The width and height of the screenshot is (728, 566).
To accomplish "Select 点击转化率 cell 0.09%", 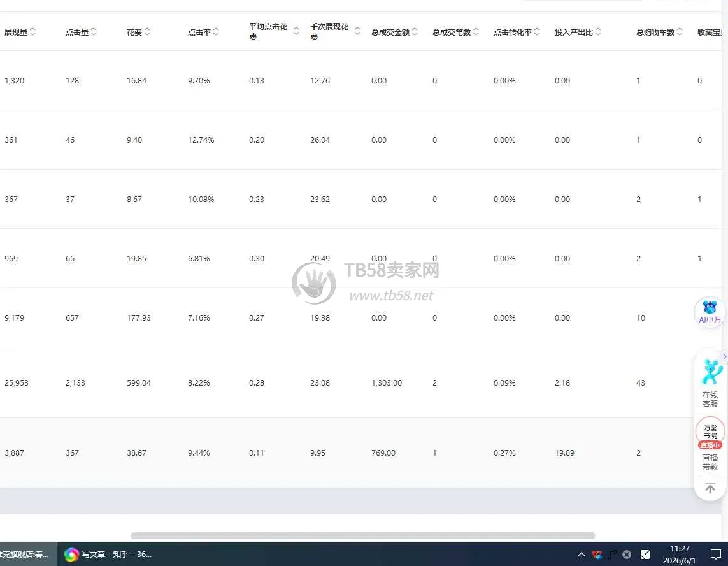I will click(x=504, y=383).
